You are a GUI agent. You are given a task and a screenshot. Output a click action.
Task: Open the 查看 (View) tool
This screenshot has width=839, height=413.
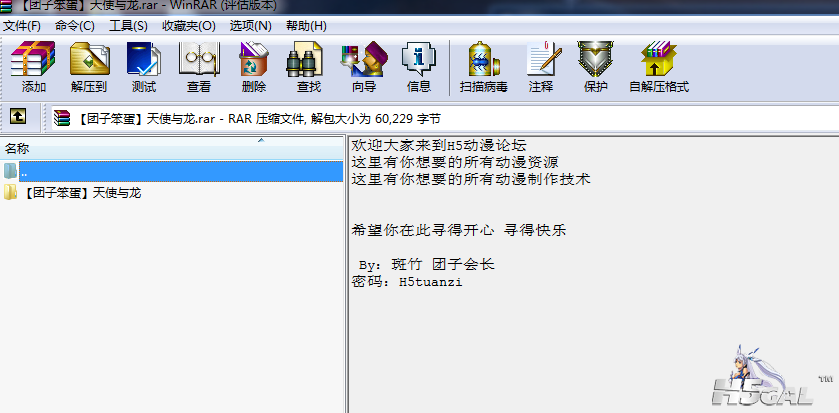199,66
